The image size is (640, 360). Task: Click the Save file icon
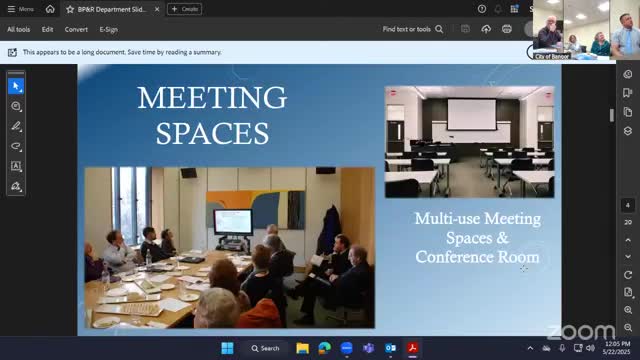pyautogui.click(x=465, y=29)
